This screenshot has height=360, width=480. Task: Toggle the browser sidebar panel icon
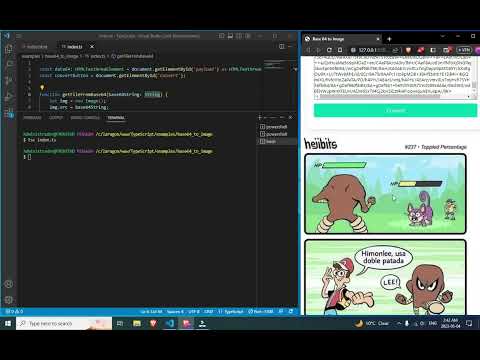[x=433, y=50]
